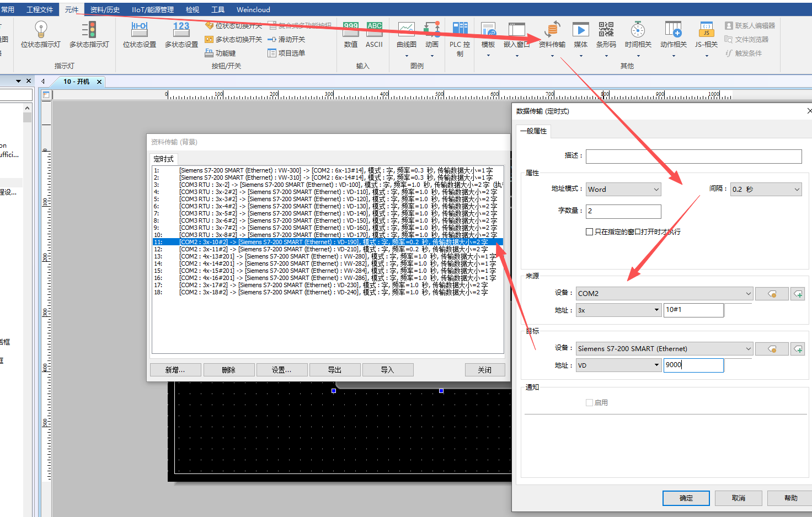Expand the source 设备 COM2 dropdown
The height and width of the screenshot is (517, 812).
point(664,294)
